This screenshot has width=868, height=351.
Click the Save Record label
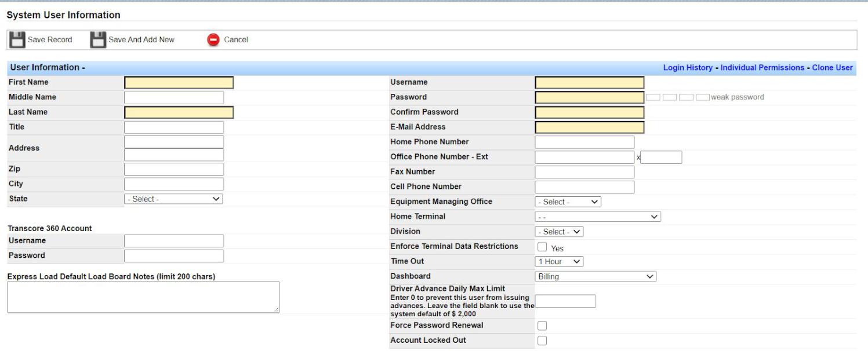tap(50, 39)
